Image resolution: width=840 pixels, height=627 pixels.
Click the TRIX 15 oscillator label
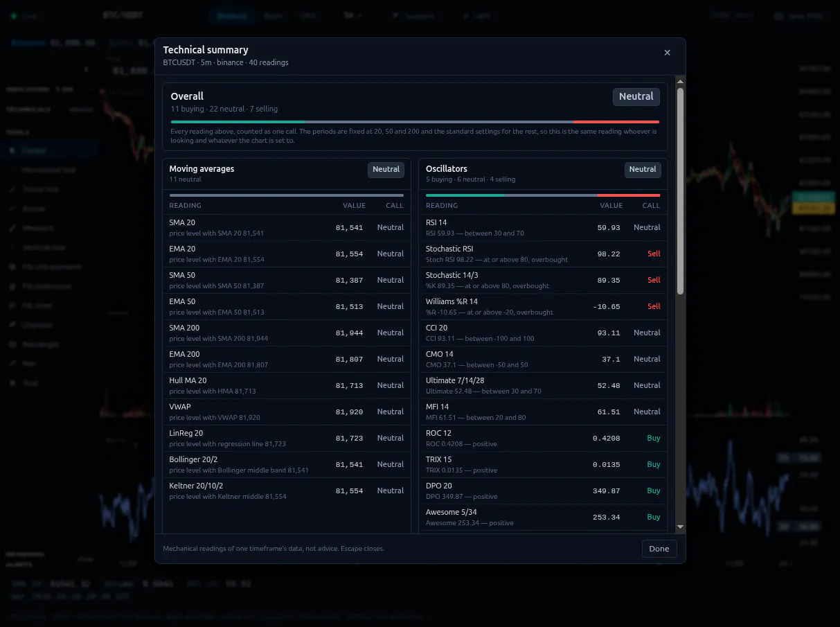tap(438, 459)
